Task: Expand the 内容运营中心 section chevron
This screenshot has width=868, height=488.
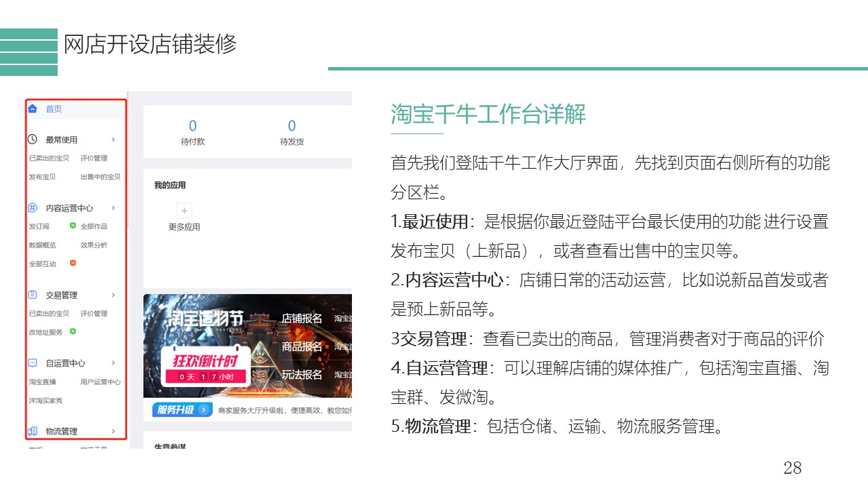Action: click(x=113, y=208)
